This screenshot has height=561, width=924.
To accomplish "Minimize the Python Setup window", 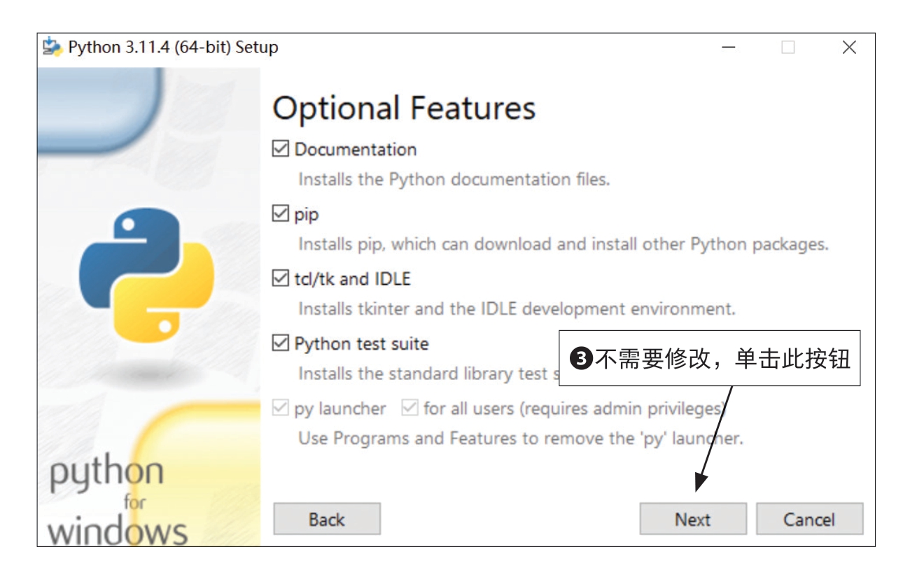I will pos(729,47).
